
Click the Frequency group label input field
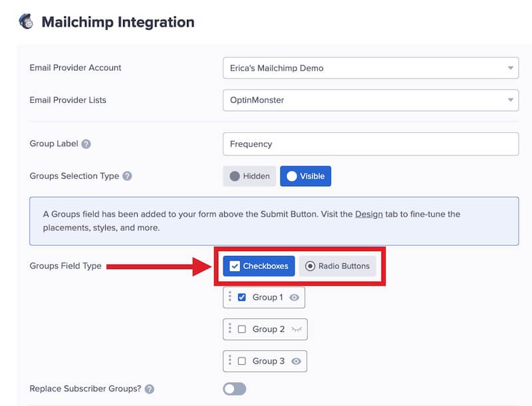[372, 144]
